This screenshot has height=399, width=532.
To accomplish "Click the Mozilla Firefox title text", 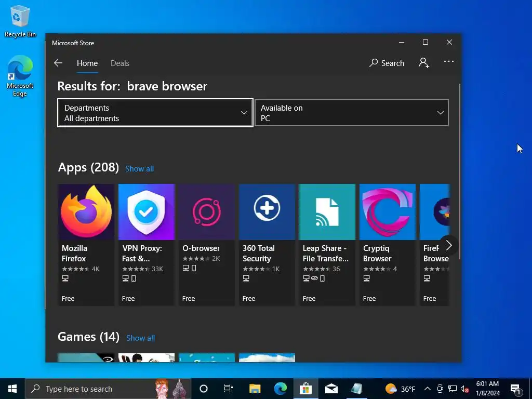I will point(75,253).
